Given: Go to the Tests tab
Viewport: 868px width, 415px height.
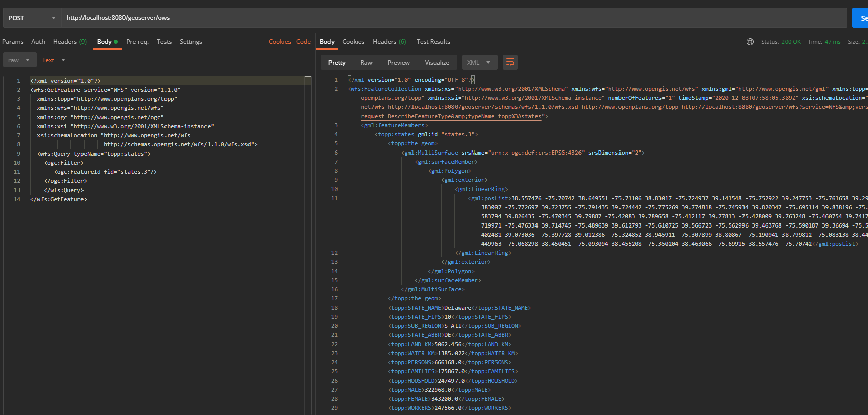Looking at the screenshot, I should tap(164, 42).
